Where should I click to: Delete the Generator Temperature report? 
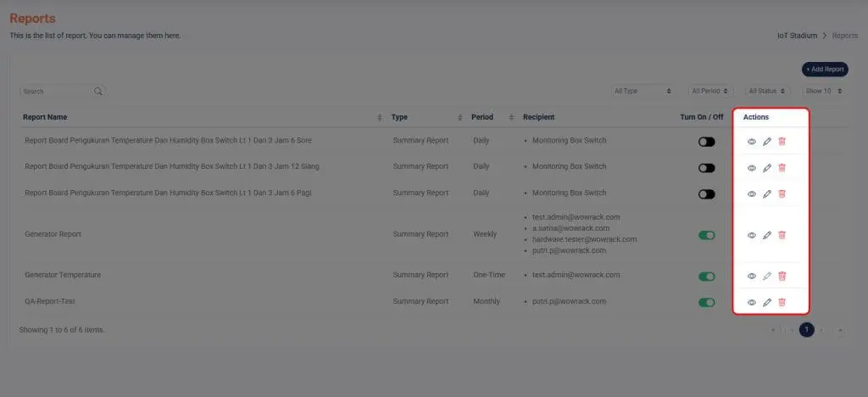[x=782, y=276]
